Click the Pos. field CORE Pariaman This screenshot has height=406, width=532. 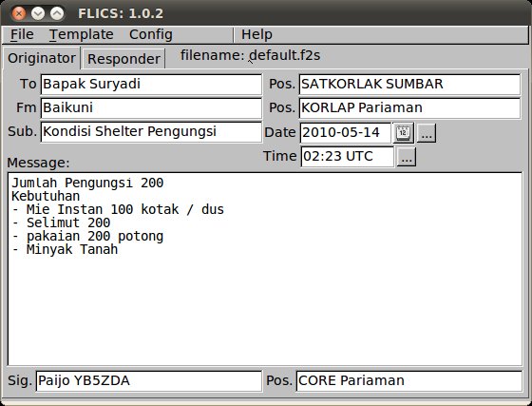(x=408, y=381)
